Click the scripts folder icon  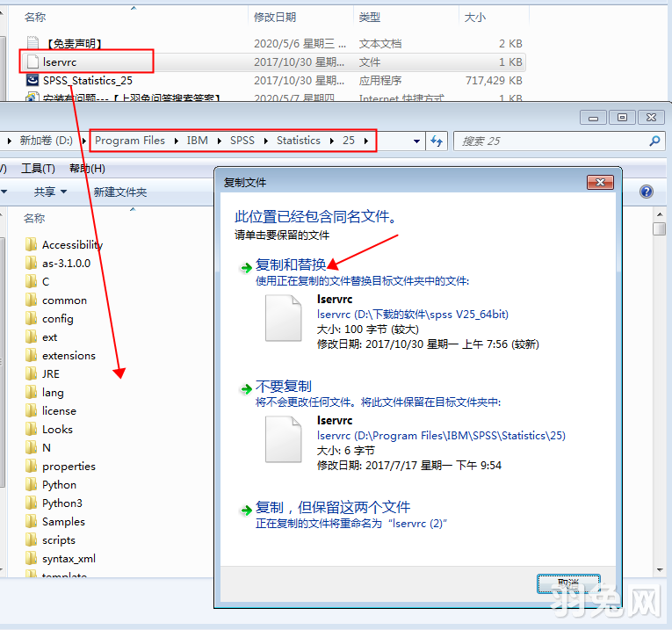coord(31,539)
